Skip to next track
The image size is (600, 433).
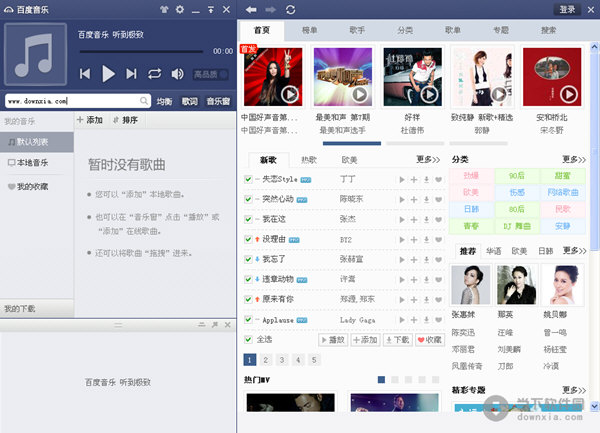[x=131, y=73]
